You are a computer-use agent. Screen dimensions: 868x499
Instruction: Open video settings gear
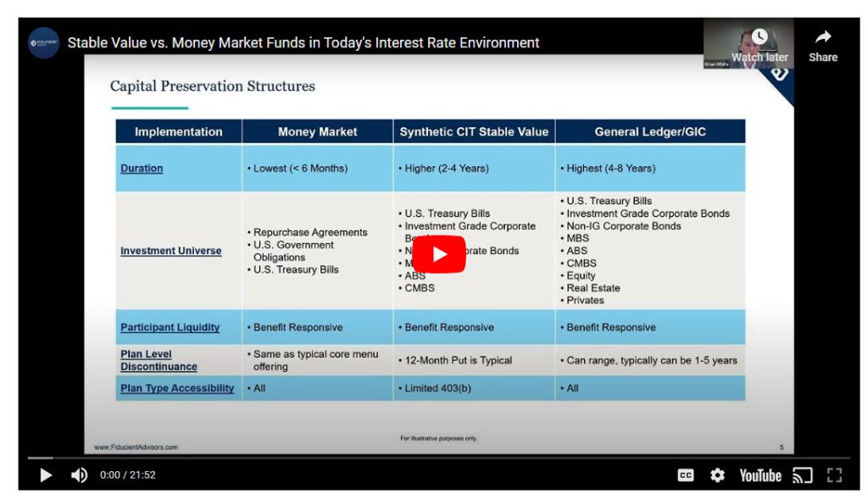click(x=717, y=475)
